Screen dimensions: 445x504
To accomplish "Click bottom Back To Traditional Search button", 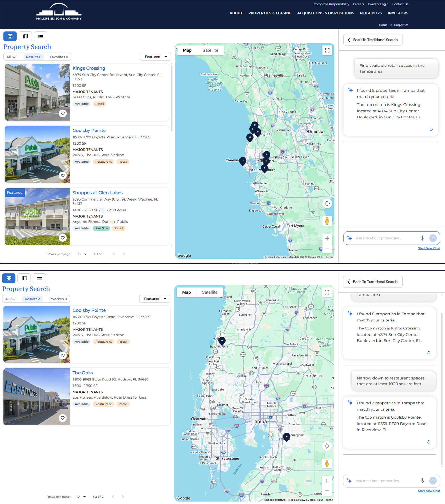I will point(373,282).
